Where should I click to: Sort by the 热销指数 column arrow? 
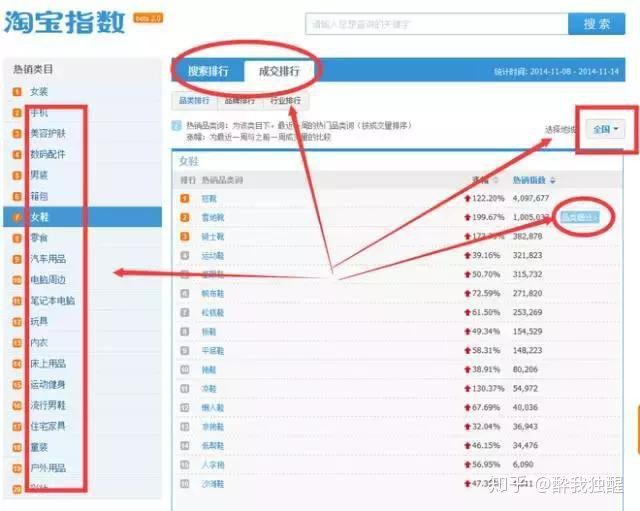pos(553,180)
